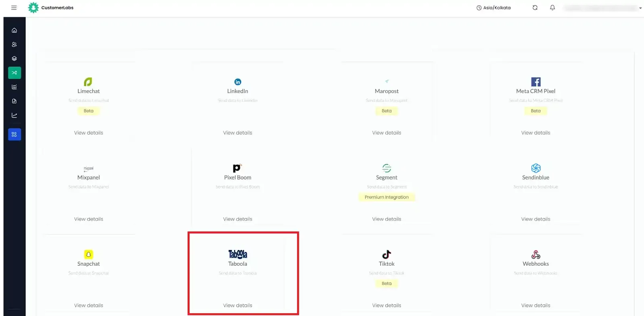Screen dimensions: 644x316
Task: Click the Segment logo icon
Action: tap(387, 168)
